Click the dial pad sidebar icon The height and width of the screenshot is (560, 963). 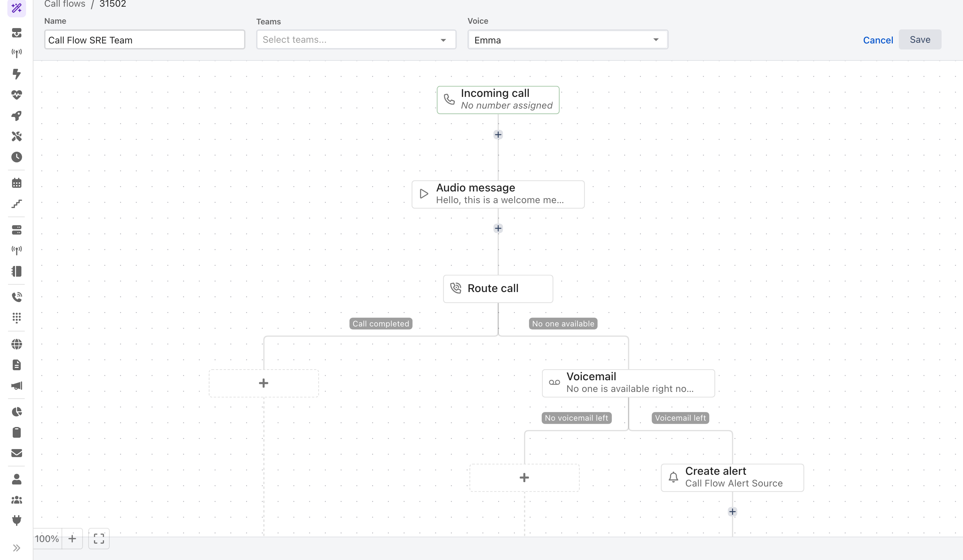click(x=16, y=318)
